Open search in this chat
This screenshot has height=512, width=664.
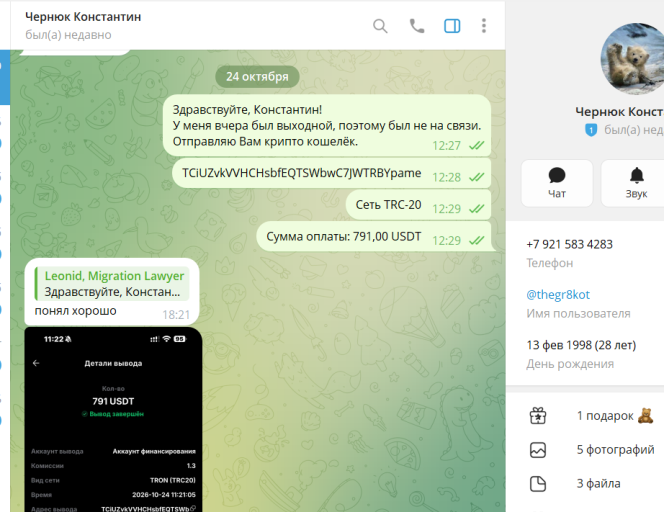(380, 26)
